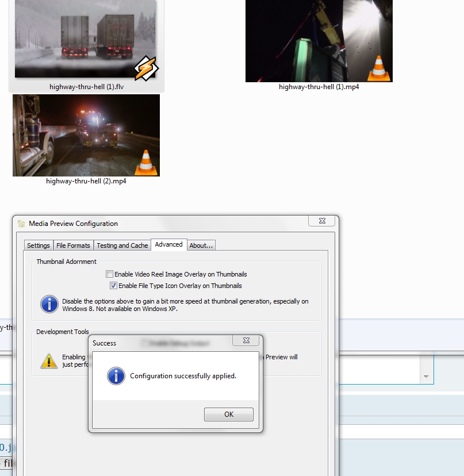Viewport: 464px width, 476px height.
Task: Expand the dropdown arrow behind the dialog
Action: pyautogui.click(x=426, y=377)
